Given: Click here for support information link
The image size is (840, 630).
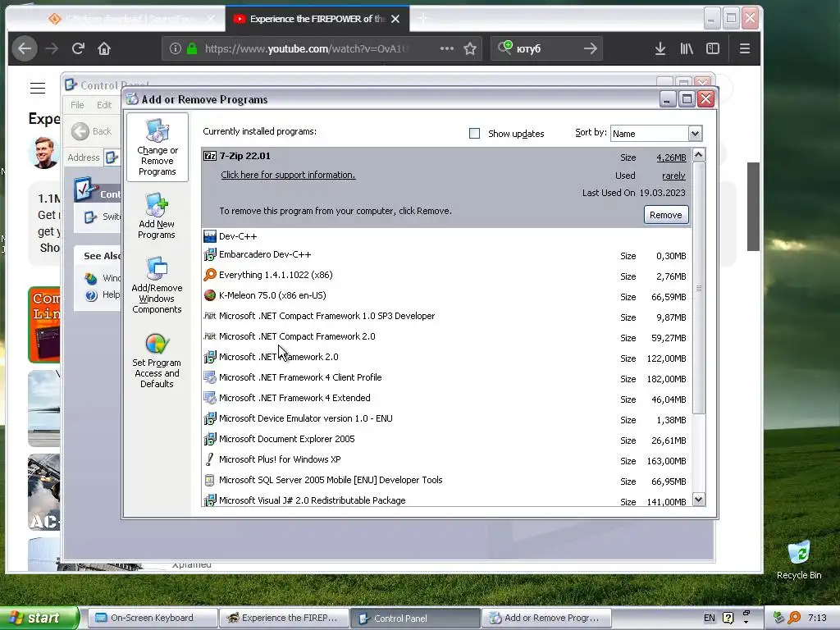Looking at the screenshot, I should pos(288,175).
